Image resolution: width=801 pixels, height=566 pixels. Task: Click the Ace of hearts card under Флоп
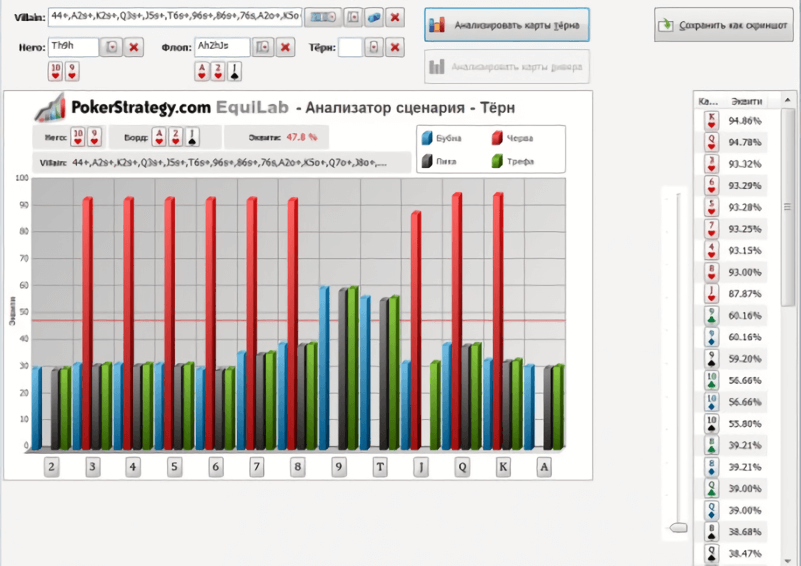pyautogui.click(x=202, y=71)
